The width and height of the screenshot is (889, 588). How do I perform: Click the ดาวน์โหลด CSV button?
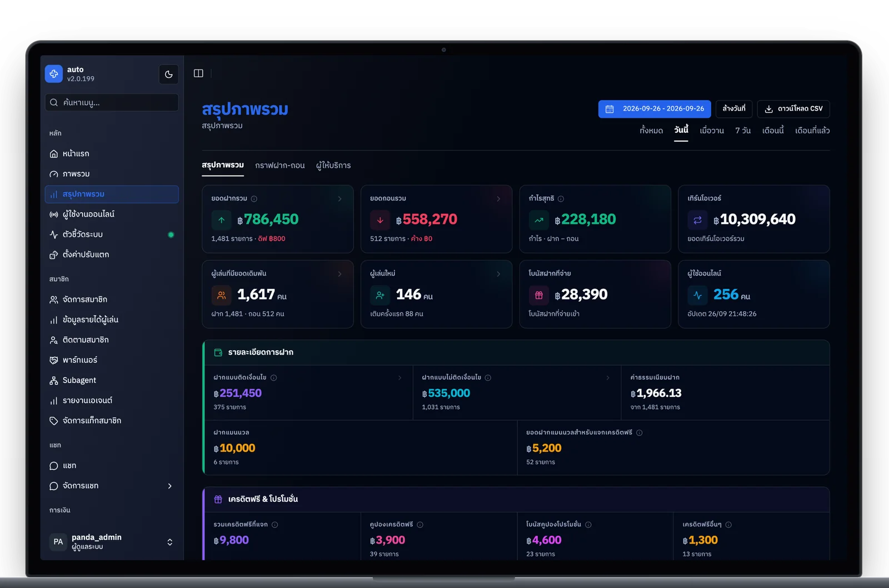point(793,109)
